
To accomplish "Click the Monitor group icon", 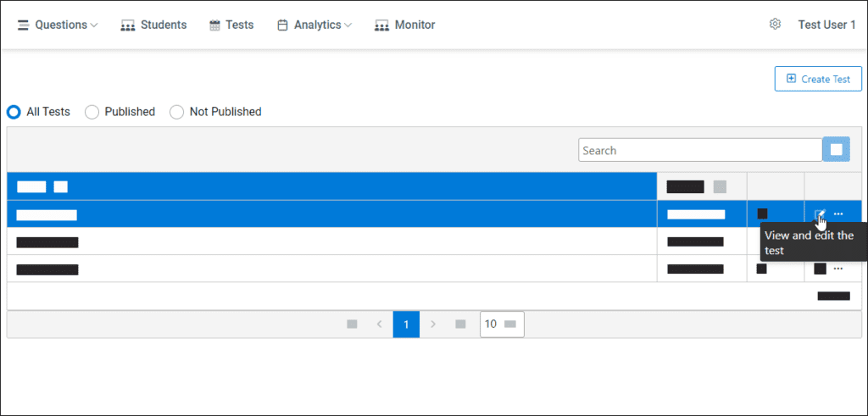I will [382, 26].
